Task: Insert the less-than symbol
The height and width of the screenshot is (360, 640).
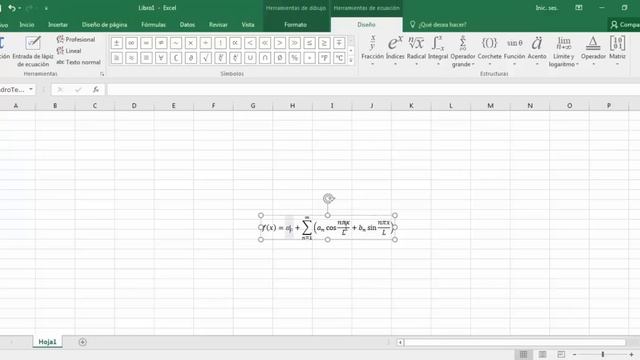Action: [250, 43]
